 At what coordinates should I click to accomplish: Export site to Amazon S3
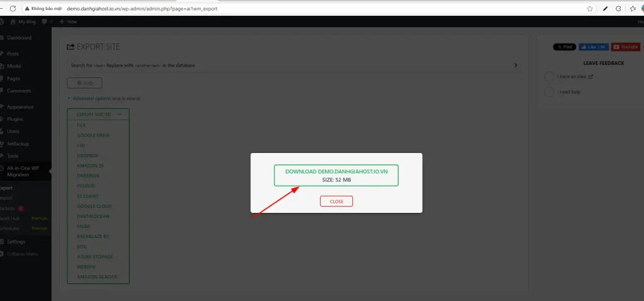pos(91,166)
